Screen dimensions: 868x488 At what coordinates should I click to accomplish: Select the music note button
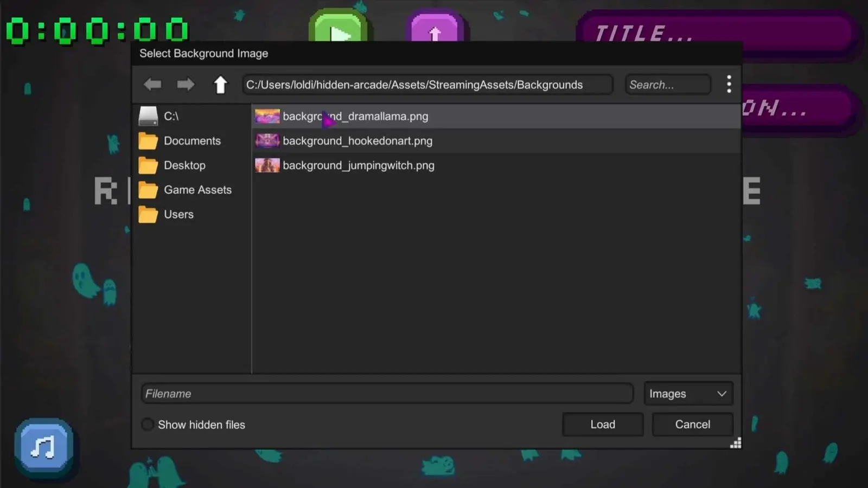[44, 447]
